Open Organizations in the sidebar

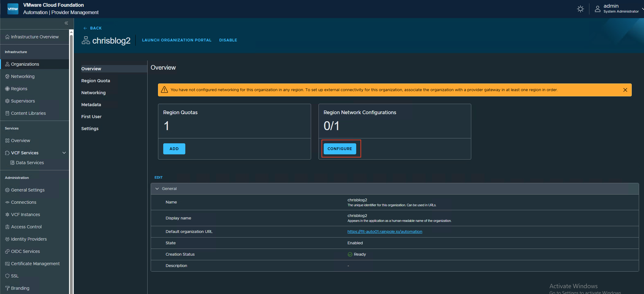(x=35, y=64)
